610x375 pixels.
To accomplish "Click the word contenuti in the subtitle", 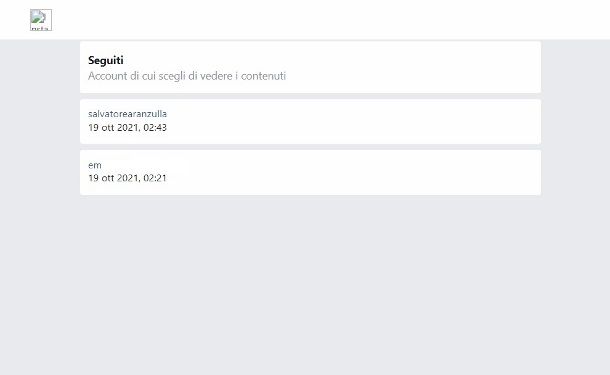I will pos(263,76).
